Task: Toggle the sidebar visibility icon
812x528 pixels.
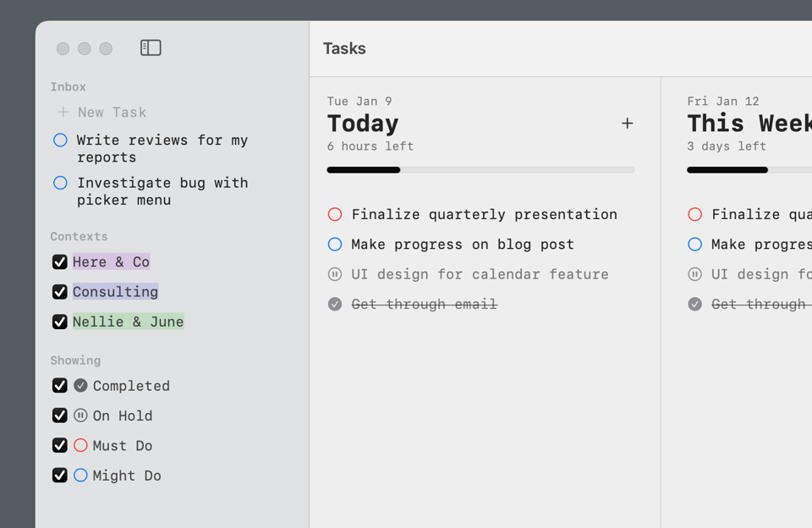Action: (x=151, y=47)
